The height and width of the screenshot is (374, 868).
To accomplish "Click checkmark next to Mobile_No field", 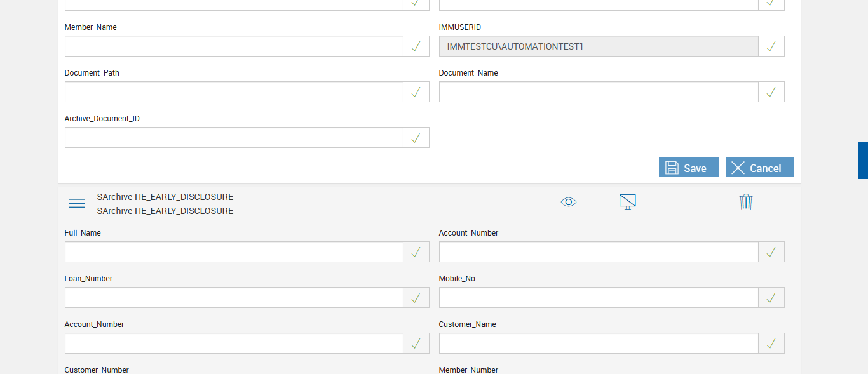I will (771, 298).
